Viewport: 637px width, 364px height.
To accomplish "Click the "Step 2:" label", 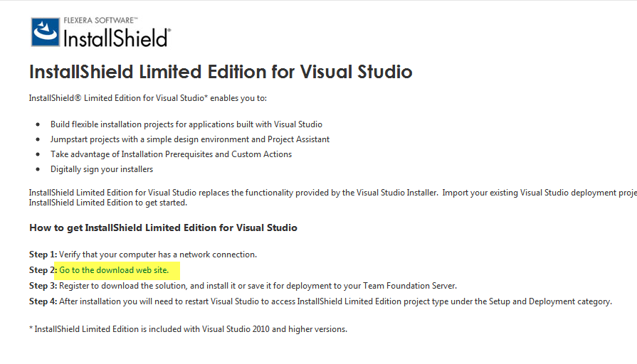I will (43, 270).
